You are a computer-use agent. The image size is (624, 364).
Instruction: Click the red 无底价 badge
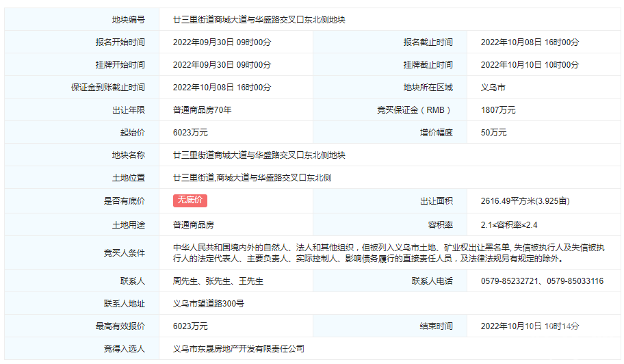190,200
